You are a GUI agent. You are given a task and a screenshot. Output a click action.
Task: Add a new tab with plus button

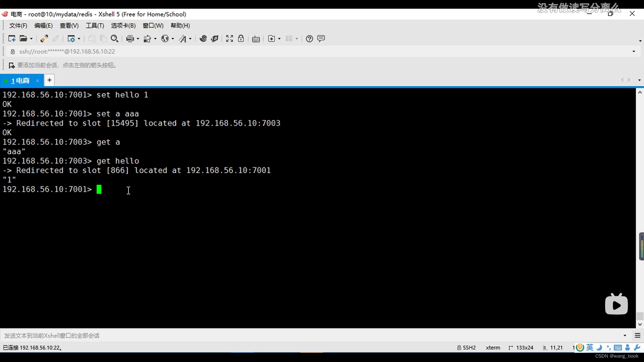(49, 80)
